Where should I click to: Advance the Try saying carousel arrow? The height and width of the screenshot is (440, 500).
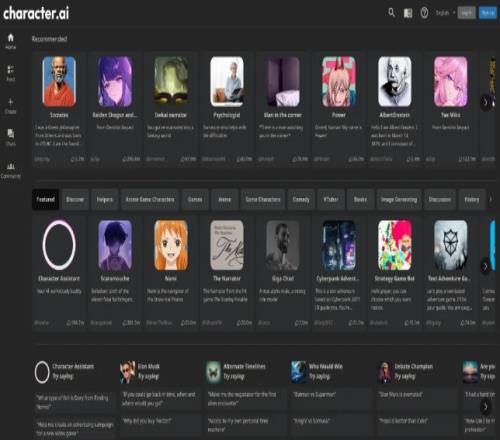[485, 406]
